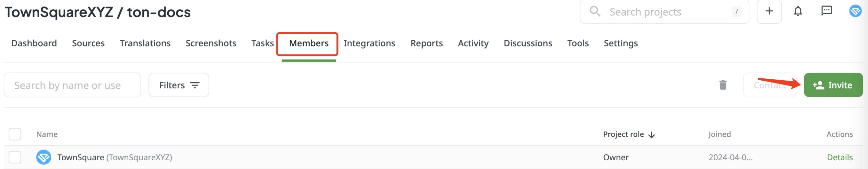Click the trash delete members icon
Viewport: 868px width, 169px height.
point(723,85)
